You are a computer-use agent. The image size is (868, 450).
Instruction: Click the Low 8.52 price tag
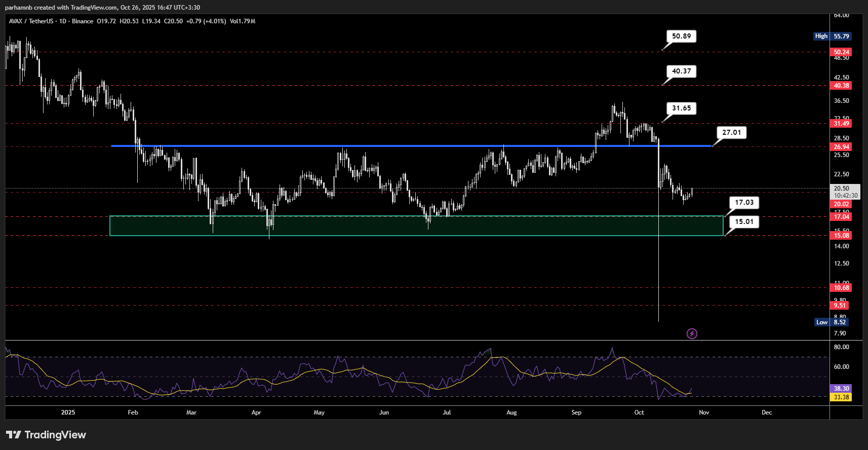coord(832,322)
